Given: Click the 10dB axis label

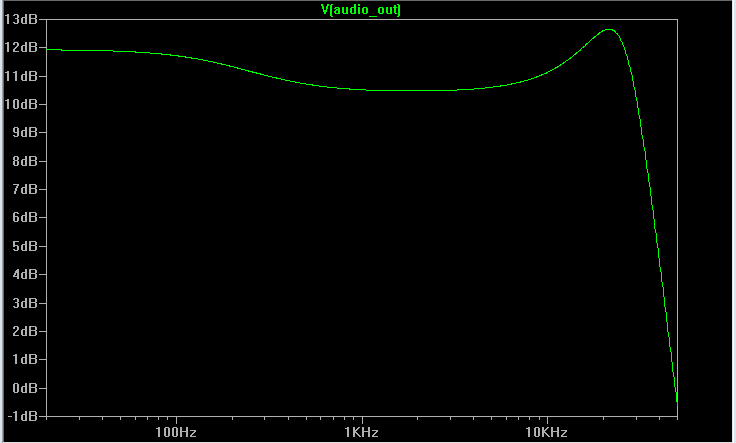Looking at the screenshot, I should click(x=21, y=104).
